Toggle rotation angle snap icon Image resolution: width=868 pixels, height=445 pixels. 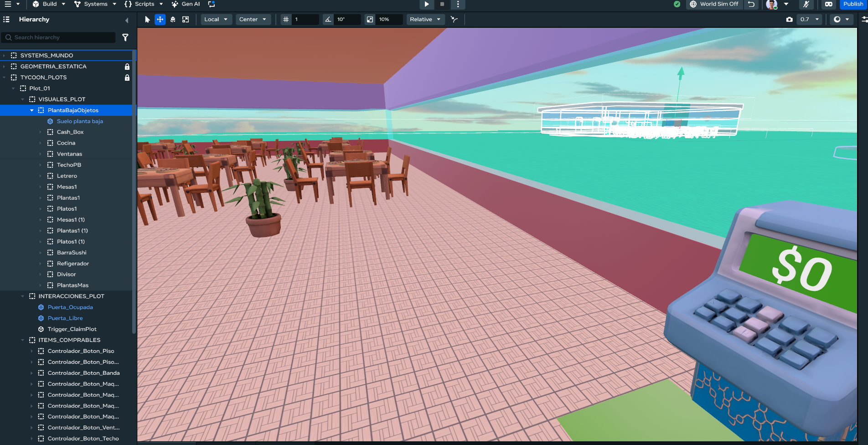[x=328, y=20]
